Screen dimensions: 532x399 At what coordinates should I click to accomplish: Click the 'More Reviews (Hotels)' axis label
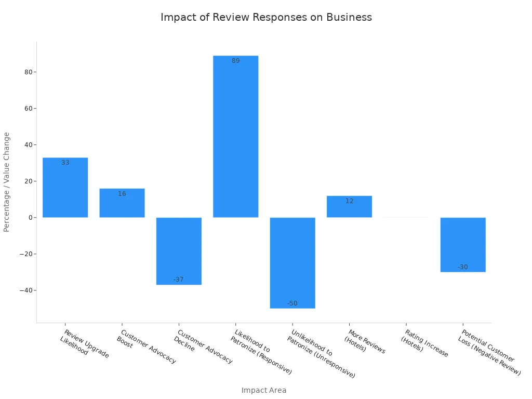(365, 341)
